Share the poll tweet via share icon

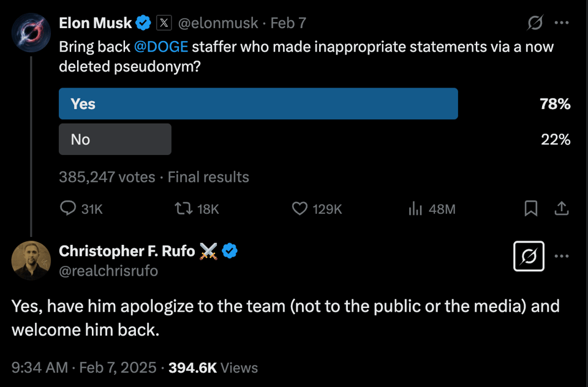[560, 209]
